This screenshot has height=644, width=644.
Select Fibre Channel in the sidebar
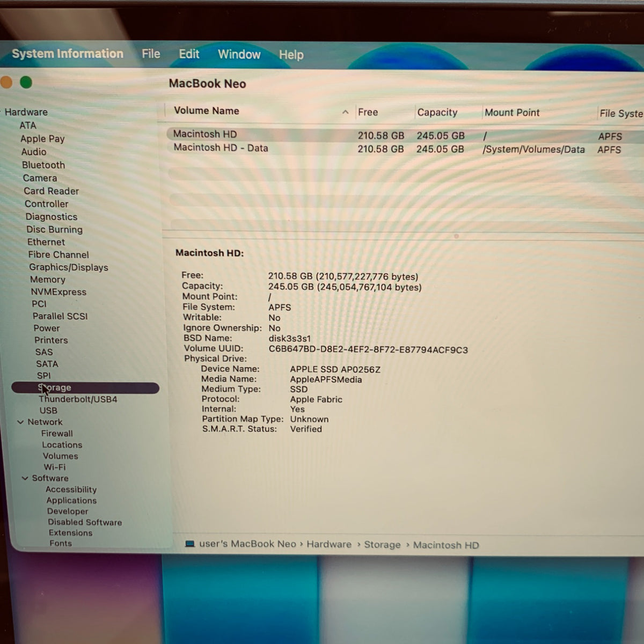(x=58, y=255)
